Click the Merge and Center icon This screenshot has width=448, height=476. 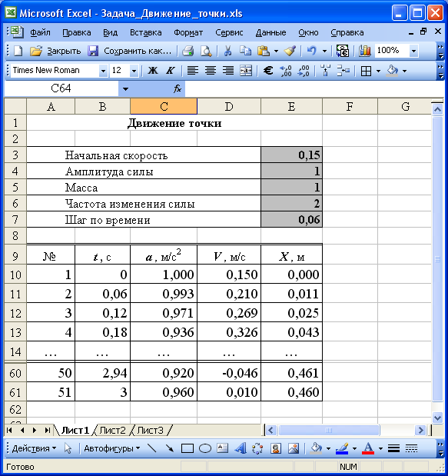pos(246,71)
